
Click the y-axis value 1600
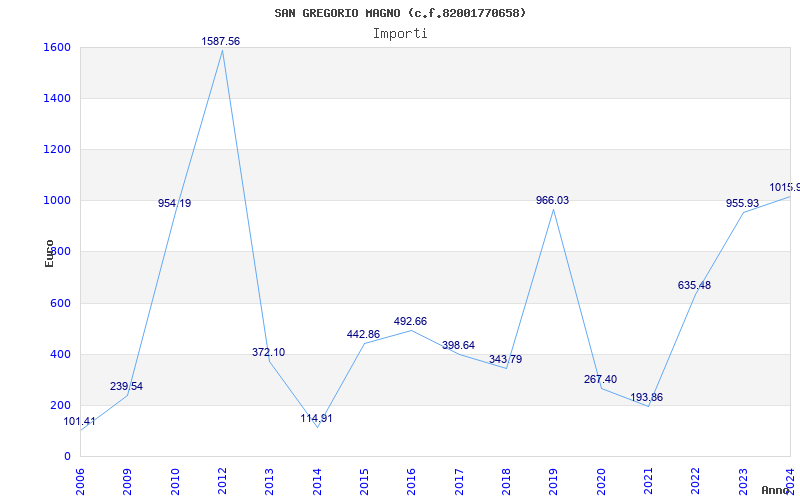[55, 47]
